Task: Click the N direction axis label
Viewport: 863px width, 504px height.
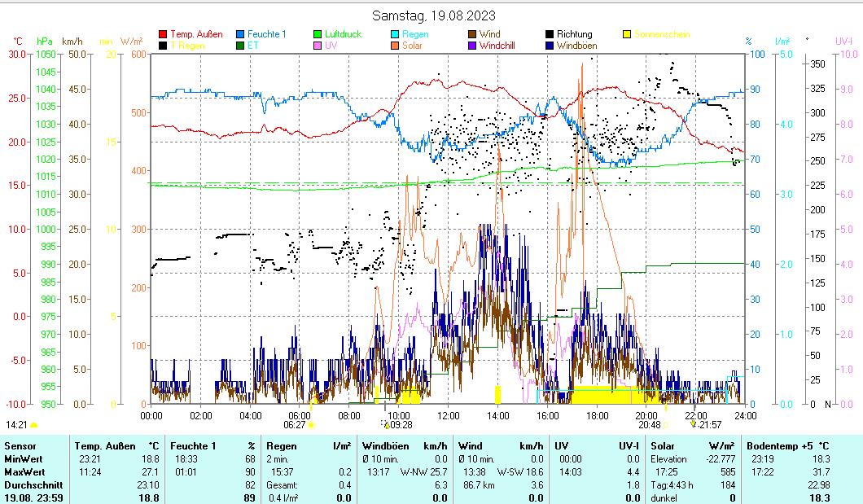Action: pyautogui.click(x=828, y=405)
